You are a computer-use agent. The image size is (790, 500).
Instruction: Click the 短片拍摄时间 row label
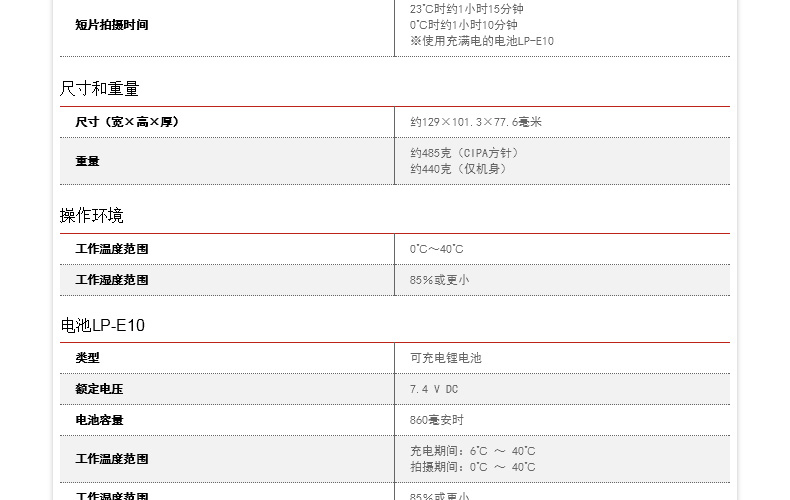(x=111, y=25)
